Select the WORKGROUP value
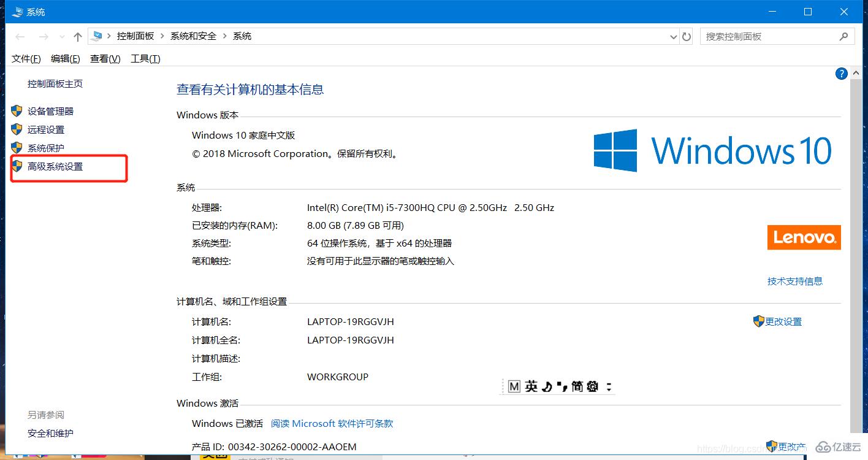Image resolution: width=868 pixels, height=460 pixels. [338, 377]
